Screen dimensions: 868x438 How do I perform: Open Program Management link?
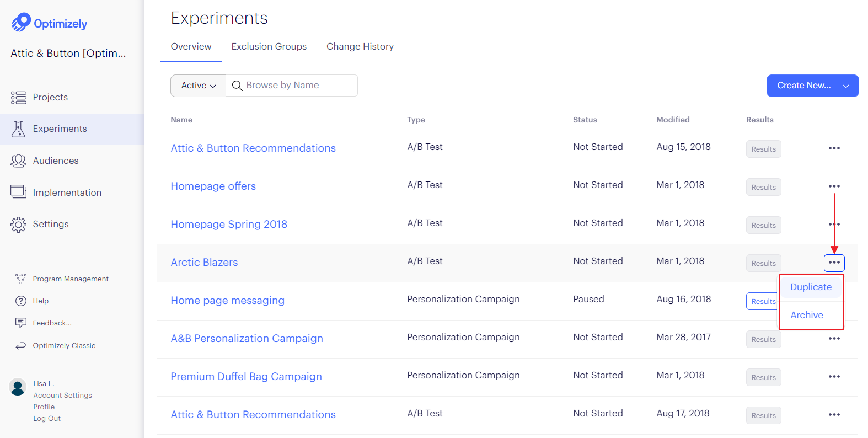[71, 279]
